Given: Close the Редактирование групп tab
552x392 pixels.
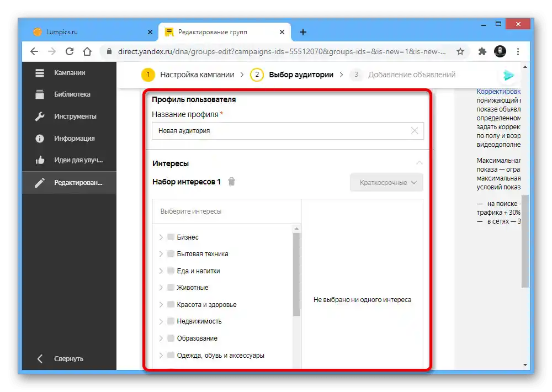Looking at the screenshot, I should 282,32.
